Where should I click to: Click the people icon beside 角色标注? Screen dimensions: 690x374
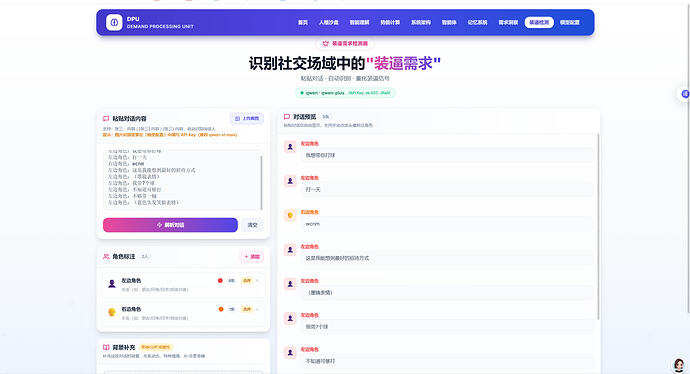click(106, 256)
